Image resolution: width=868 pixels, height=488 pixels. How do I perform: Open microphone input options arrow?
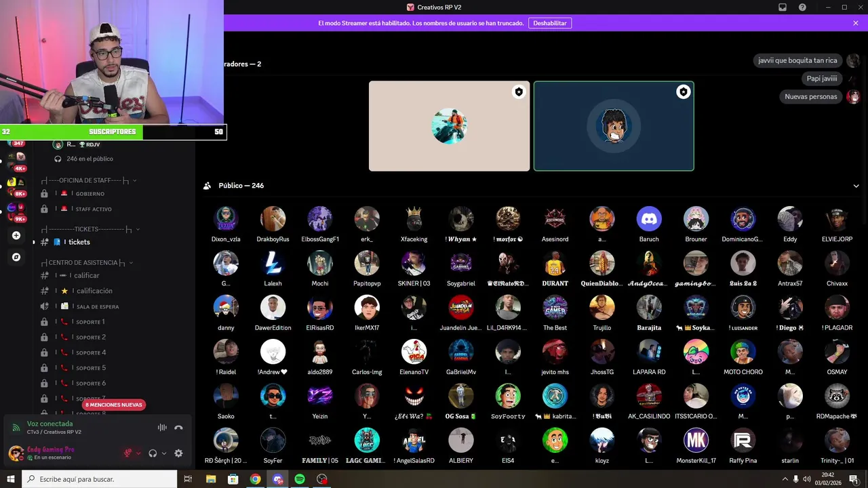click(x=138, y=453)
